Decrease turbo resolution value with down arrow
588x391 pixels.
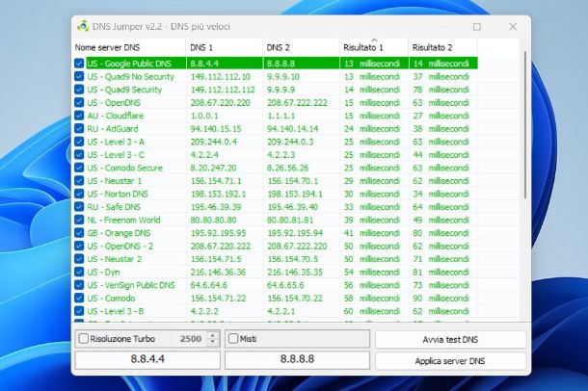(x=213, y=342)
